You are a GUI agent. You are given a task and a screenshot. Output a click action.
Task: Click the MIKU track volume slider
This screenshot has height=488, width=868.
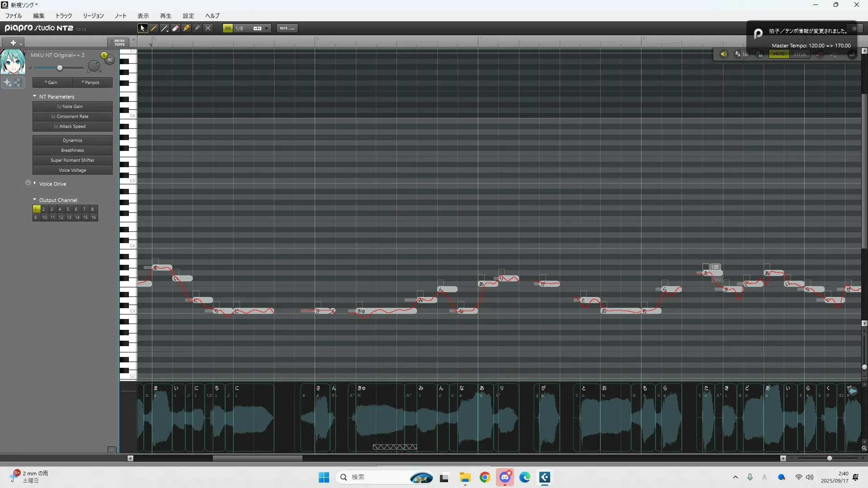pyautogui.click(x=60, y=68)
